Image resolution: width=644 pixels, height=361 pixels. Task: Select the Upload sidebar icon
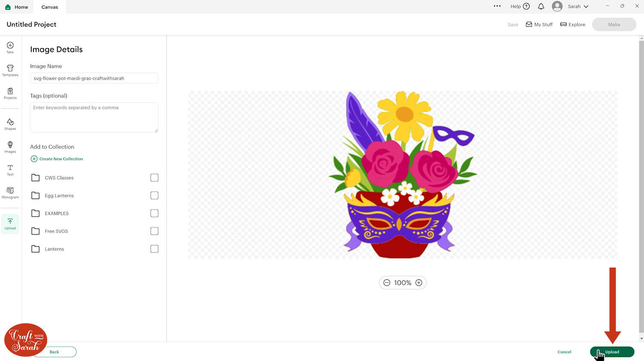point(10,224)
